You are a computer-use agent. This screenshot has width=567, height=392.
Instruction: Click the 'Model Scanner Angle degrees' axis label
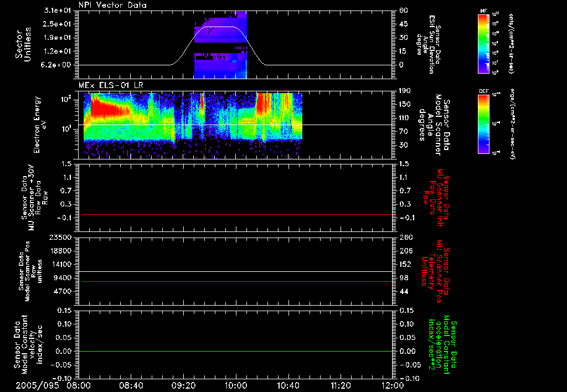pos(430,125)
